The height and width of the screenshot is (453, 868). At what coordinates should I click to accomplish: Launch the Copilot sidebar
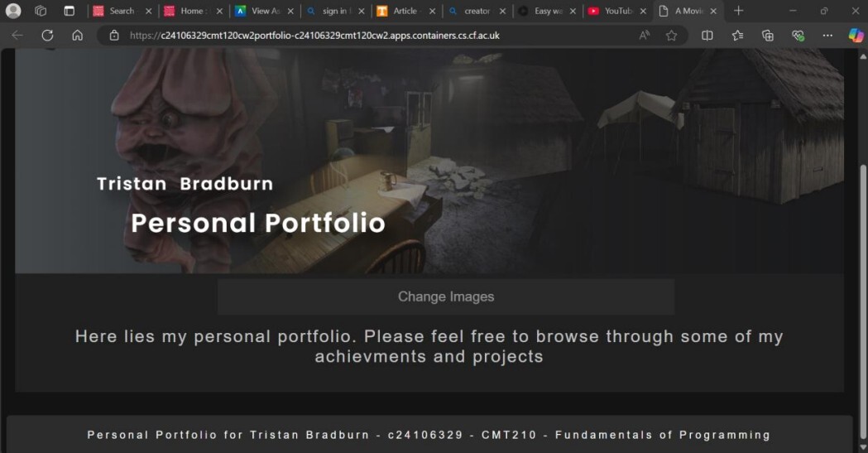856,36
